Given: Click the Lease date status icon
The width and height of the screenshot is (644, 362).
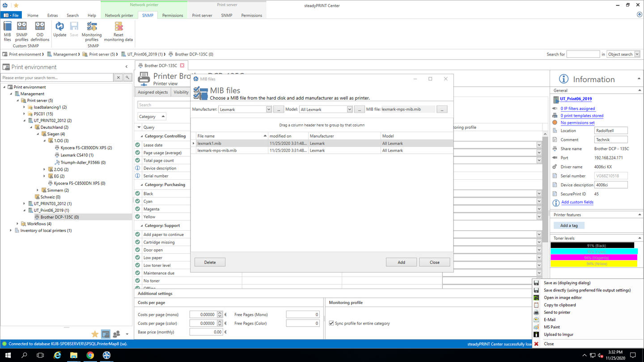Looking at the screenshot, I should point(138,145).
